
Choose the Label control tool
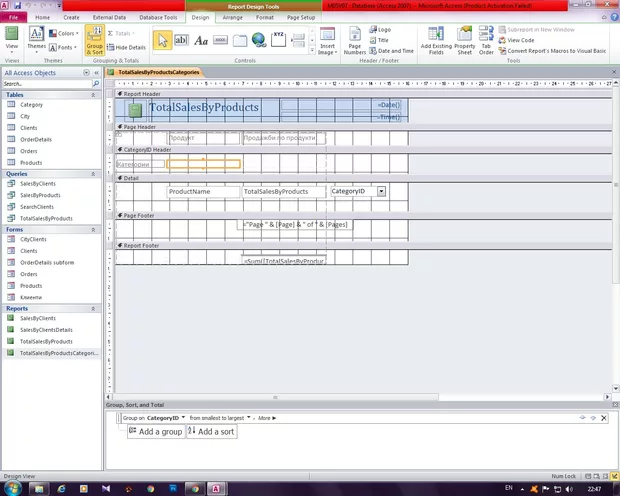coord(201,39)
